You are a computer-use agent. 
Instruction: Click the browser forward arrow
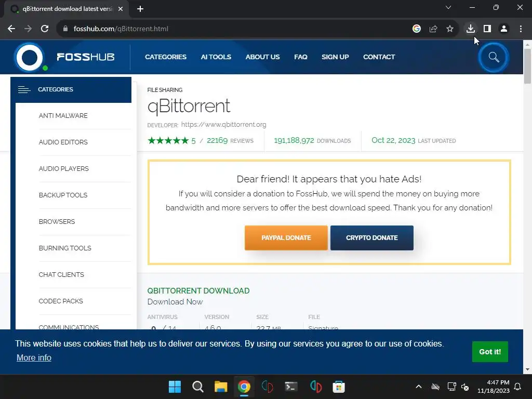coord(28,29)
